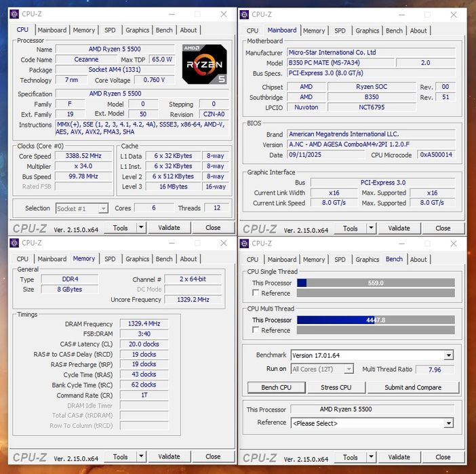Click Tools button in Mainboard window
The image size is (476, 474).
(350, 228)
